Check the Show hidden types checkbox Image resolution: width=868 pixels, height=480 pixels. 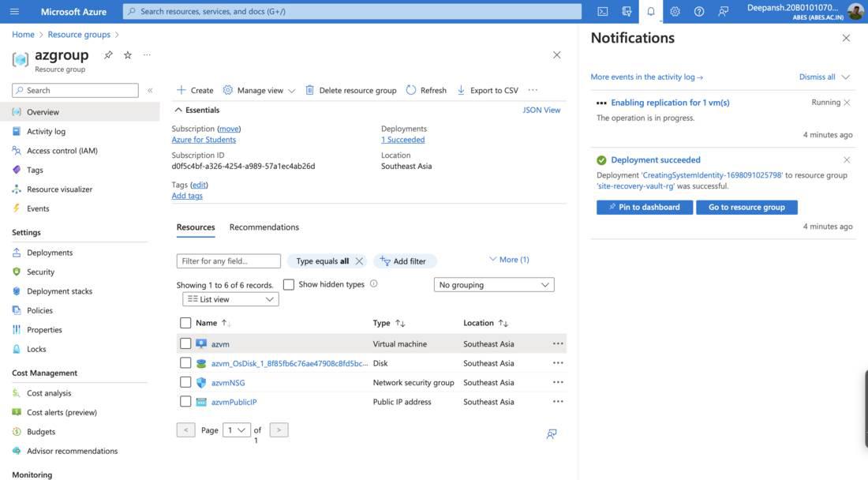click(289, 284)
